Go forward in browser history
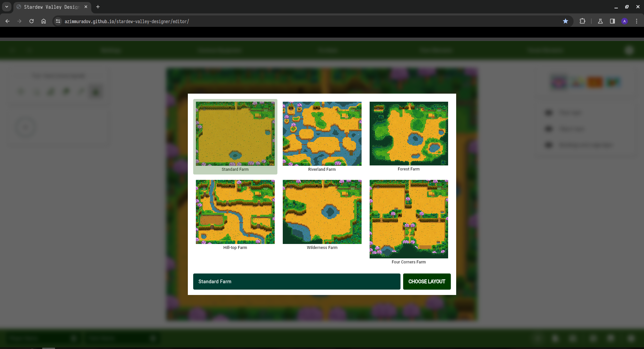This screenshot has height=349, width=644. [19, 21]
